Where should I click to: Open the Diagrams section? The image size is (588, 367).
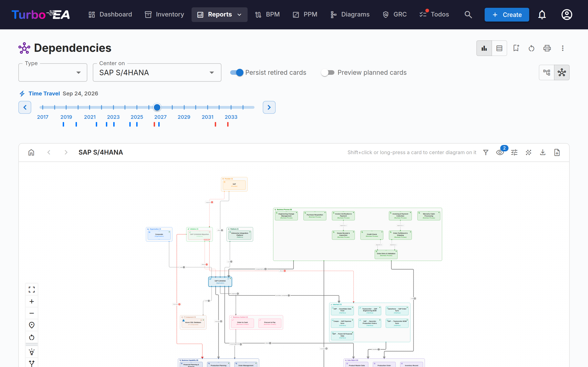point(350,14)
